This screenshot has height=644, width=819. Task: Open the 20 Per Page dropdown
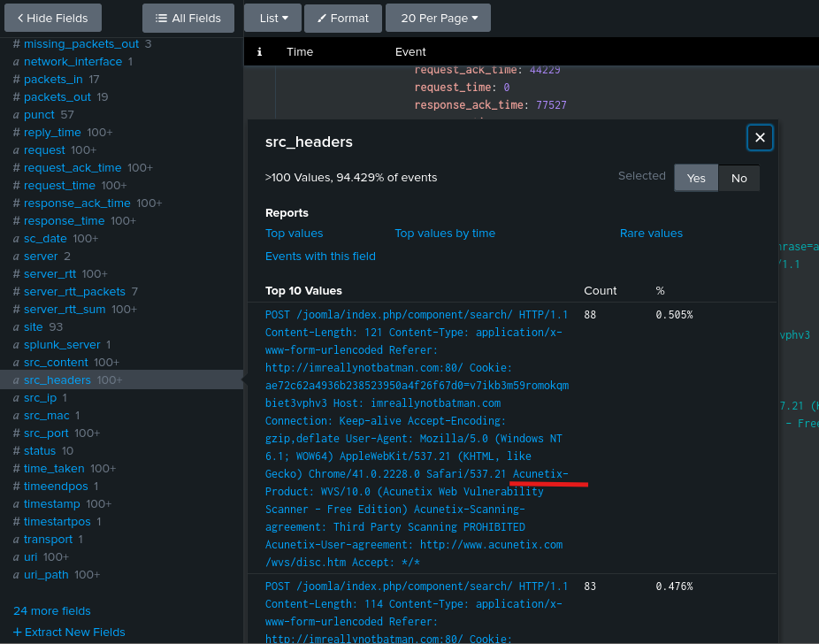[x=438, y=19]
